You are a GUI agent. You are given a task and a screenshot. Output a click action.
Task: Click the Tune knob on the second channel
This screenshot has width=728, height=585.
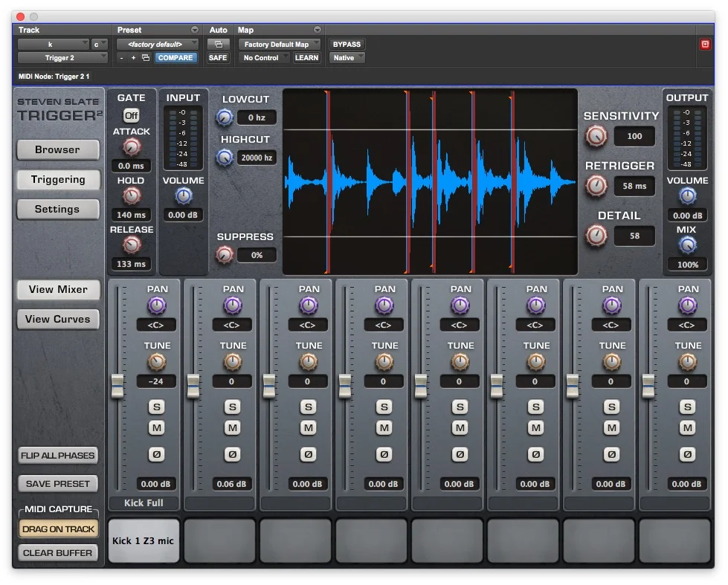point(233,362)
